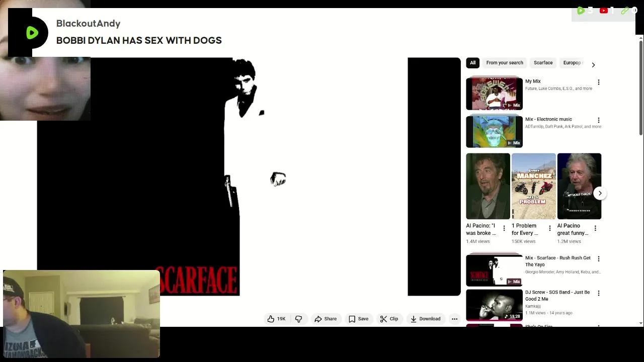Viewport: 644px width, 362px height.
Task: Open options menu for My Mix
Action: tap(599, 82)
